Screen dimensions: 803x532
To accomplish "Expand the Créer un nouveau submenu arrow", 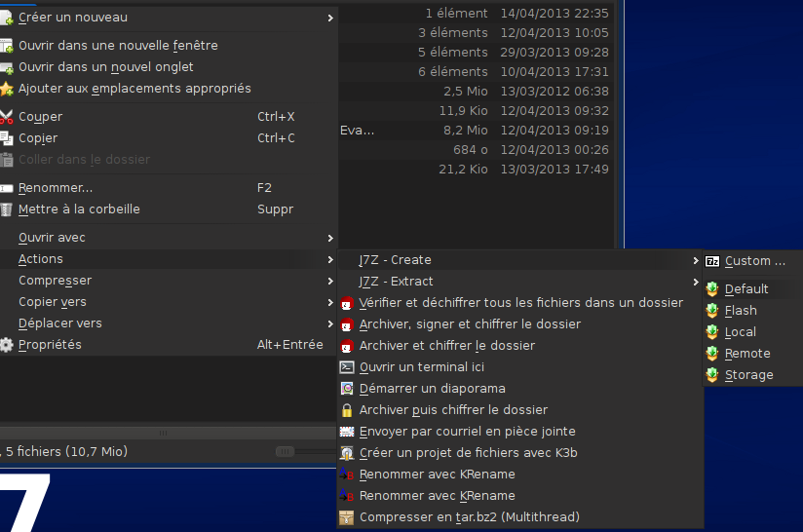I will [x=330, y=18].
